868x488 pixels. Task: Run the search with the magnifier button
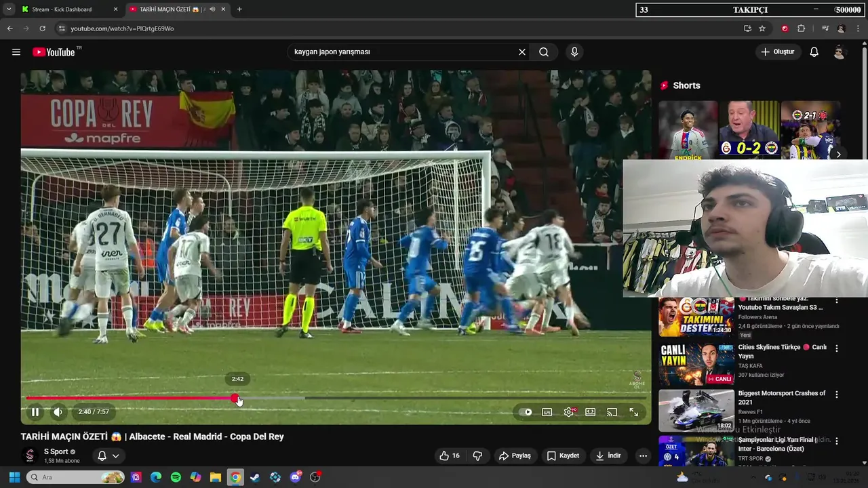[544, 52]
